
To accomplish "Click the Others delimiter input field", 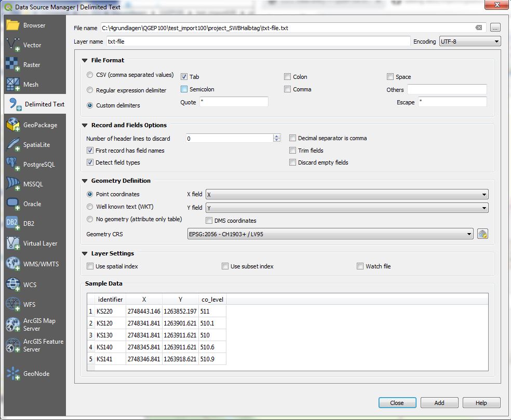I will pos(447,89).
